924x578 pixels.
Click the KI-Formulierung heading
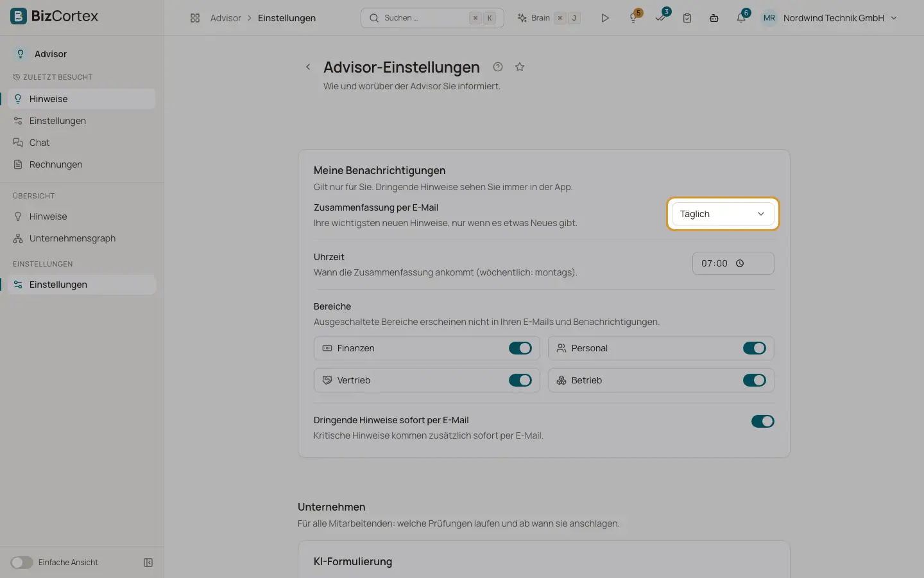coord(353,561)
